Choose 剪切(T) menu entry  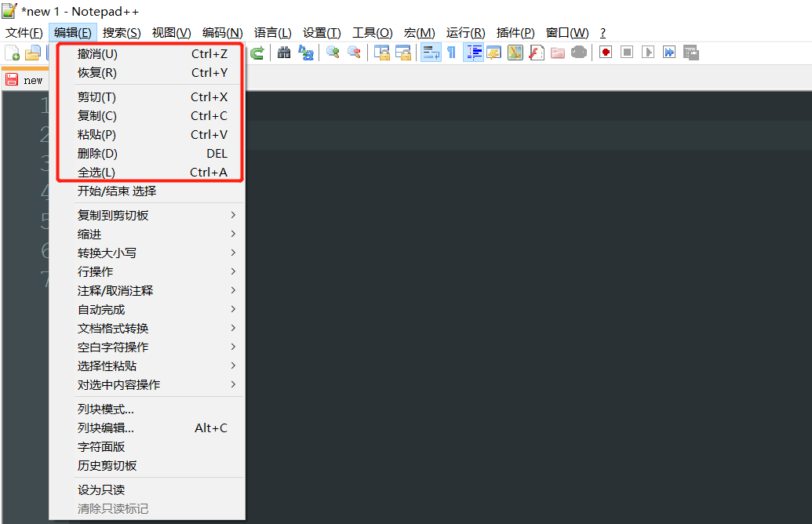tap(147, 96)
